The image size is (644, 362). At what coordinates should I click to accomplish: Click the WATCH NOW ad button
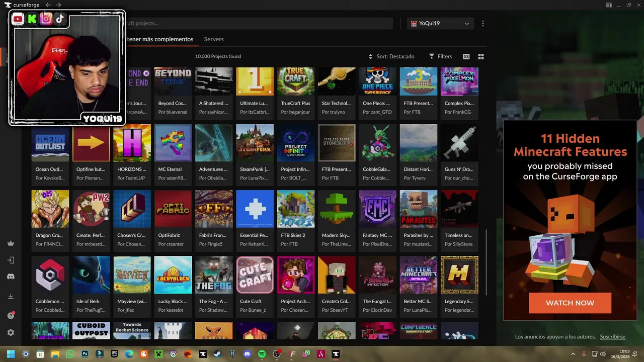pyautogui.click(x=570, y=303)
